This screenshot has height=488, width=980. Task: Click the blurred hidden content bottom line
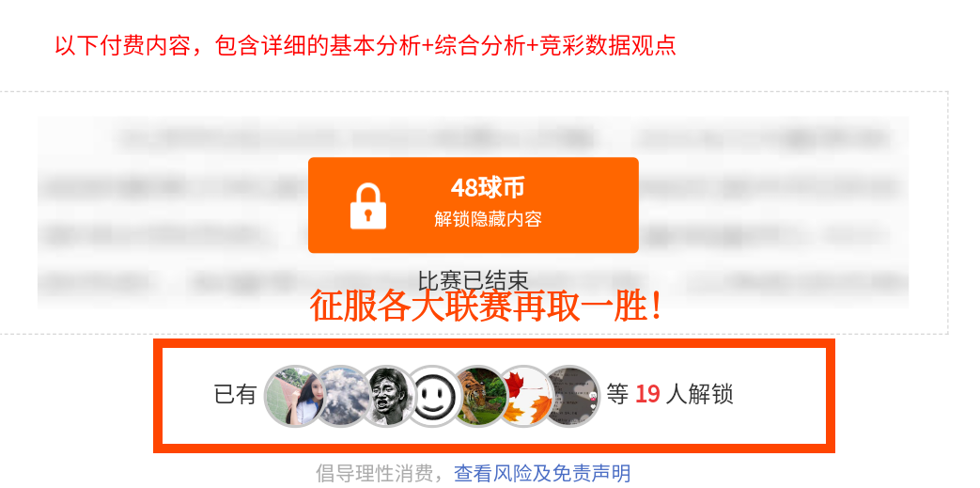coord(474,283)
